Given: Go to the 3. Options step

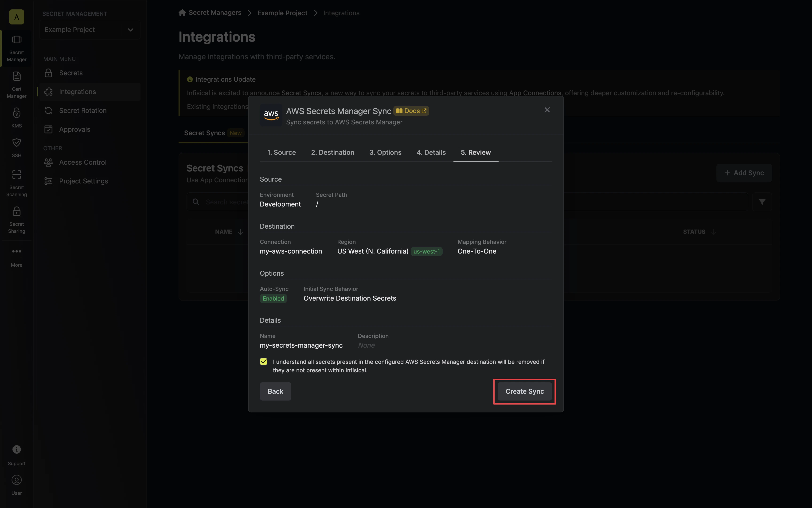Looking at the screenshot, I should pos(385,153).
